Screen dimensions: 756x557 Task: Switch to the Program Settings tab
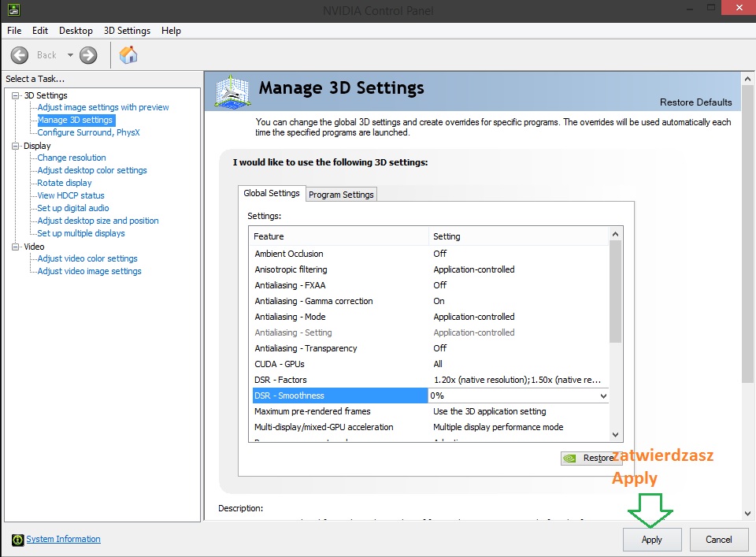click(342, 195)
